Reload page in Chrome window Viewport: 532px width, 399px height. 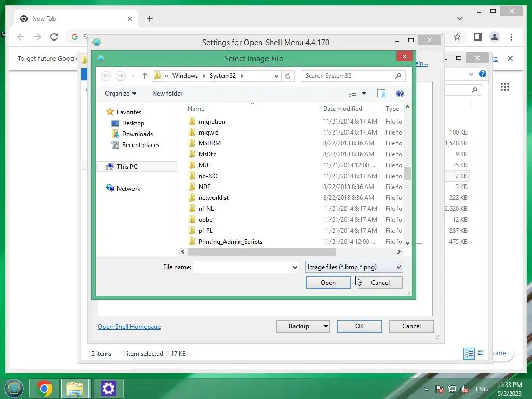coord(54,37)
